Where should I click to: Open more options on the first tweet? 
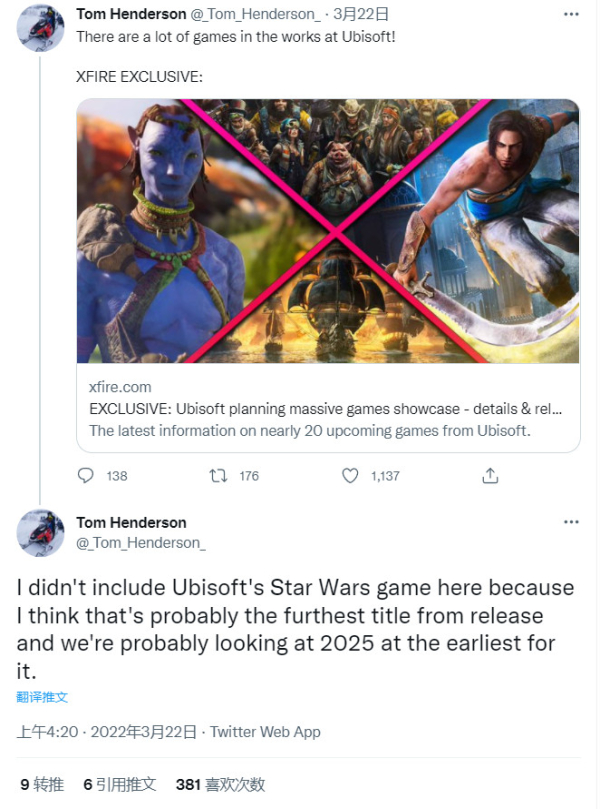click(x=570, y=15)
